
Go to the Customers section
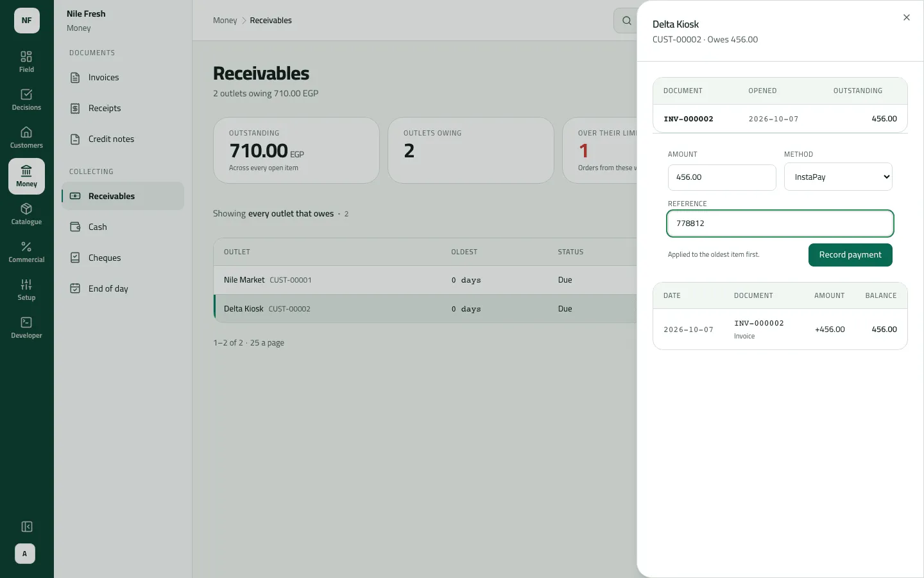pyautogui.click(x=26, y=137)
